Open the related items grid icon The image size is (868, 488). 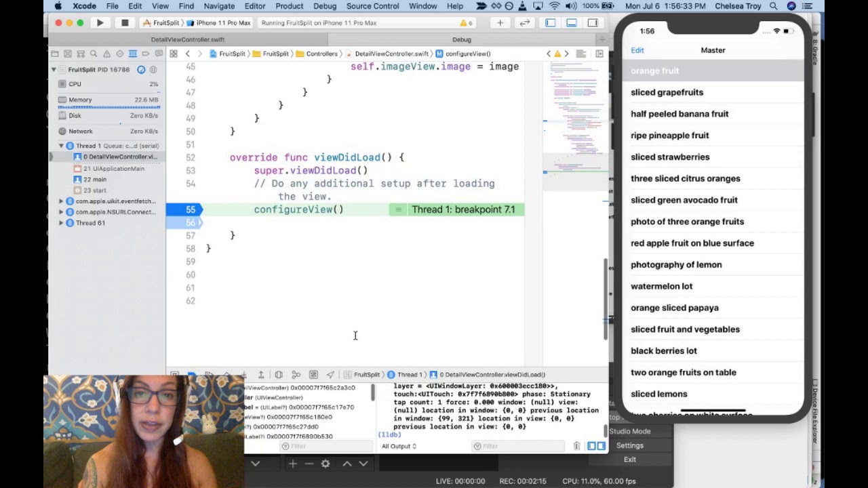pos(174,54)
